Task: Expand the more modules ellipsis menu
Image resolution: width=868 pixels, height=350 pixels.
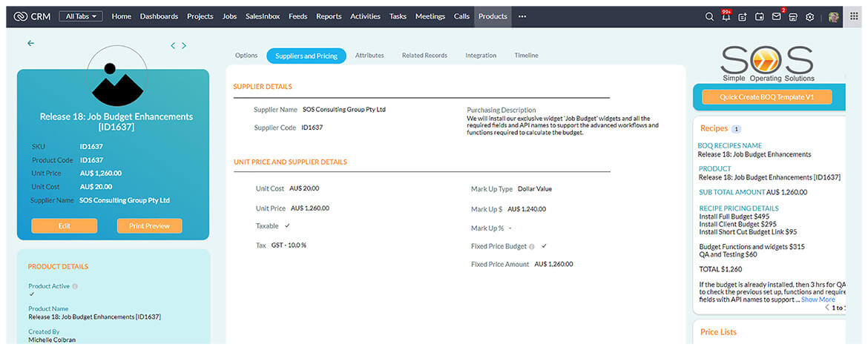Action: pyautogui.click(x=522, y=16)
